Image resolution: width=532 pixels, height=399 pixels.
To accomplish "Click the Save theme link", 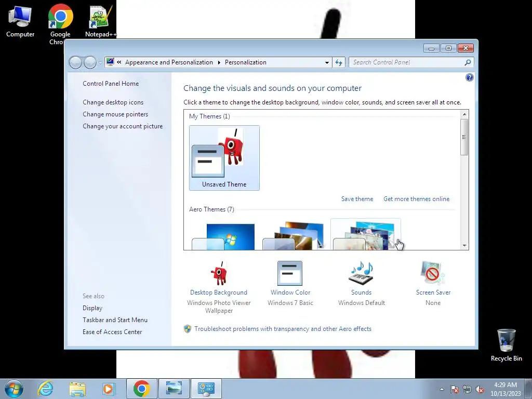I will pos(357,199).
